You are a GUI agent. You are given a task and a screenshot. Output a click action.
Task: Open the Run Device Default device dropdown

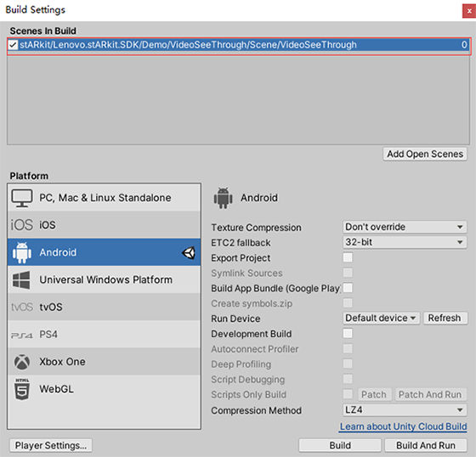[x=382, y=318]
